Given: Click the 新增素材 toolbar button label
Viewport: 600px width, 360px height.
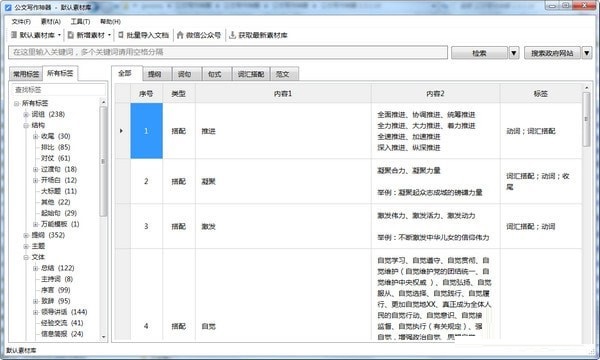Looking at the screenshot, I should pyautogui.click(x=91, y=35).
